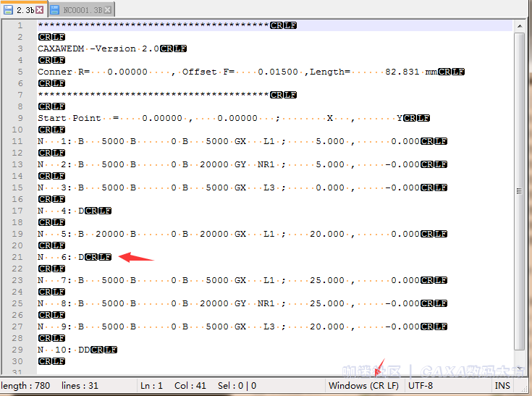Click 'B 20000' on line 13
532x396 pixels.
click(x=206, y=164)
